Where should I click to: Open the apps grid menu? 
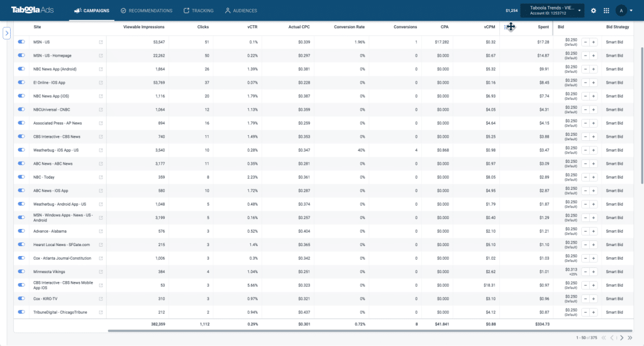[x=606, y=11]
